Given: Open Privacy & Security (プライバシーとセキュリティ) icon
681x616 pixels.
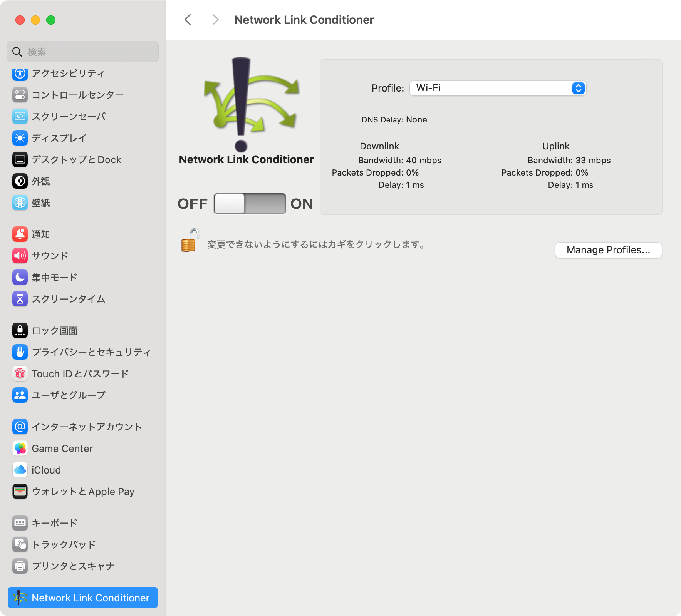Looking at the screenshot, I should 20,352.
